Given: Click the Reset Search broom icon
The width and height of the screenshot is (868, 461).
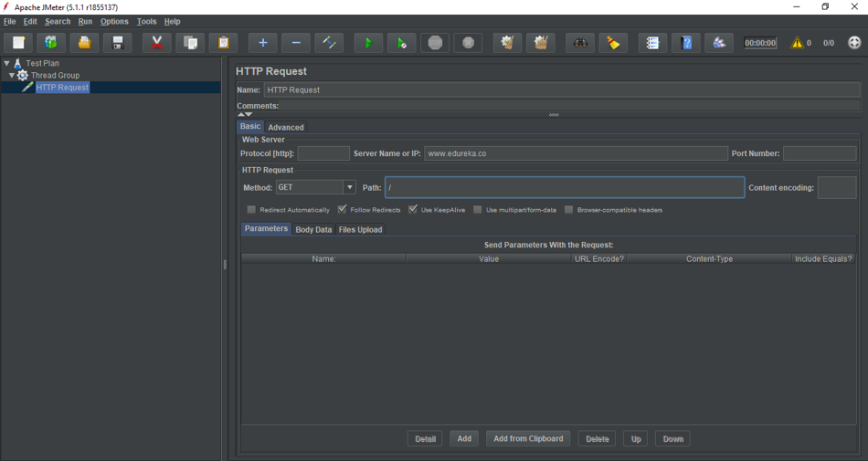Looking at the screenshot, I should click(613, 43).
